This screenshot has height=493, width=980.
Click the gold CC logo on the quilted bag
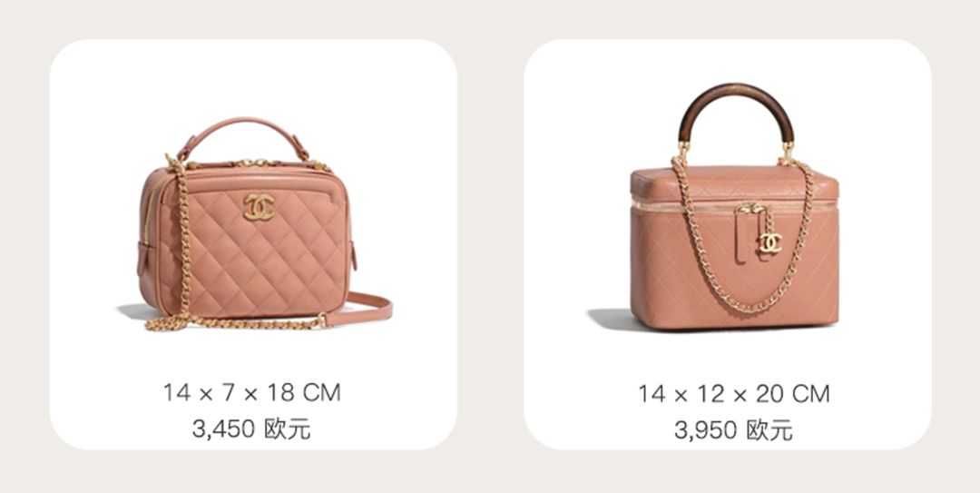point(259,207)
